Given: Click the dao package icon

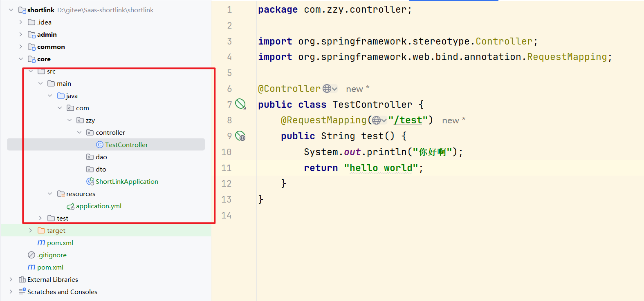Looking at the screenshot, I should point(90,157).
